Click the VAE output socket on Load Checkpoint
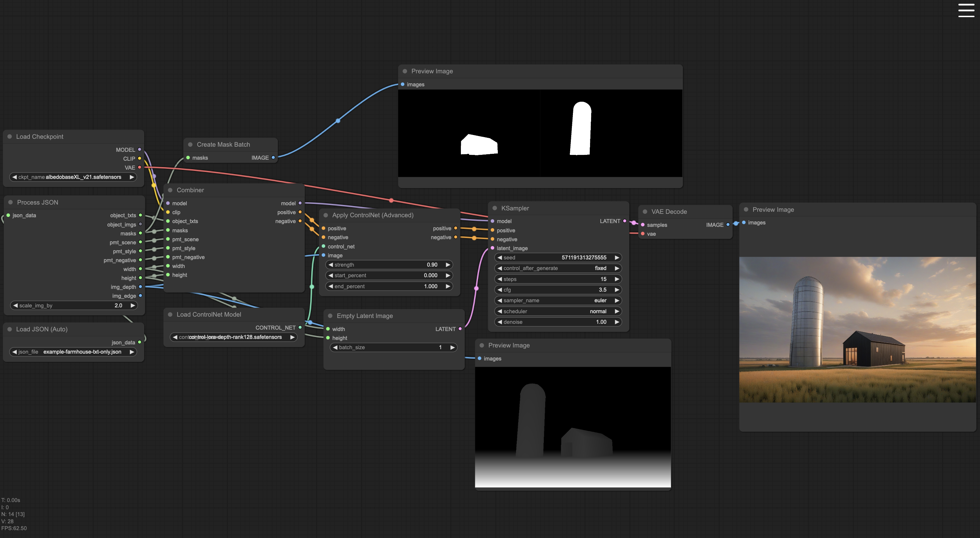980x538 pixels. pos(139,168)
